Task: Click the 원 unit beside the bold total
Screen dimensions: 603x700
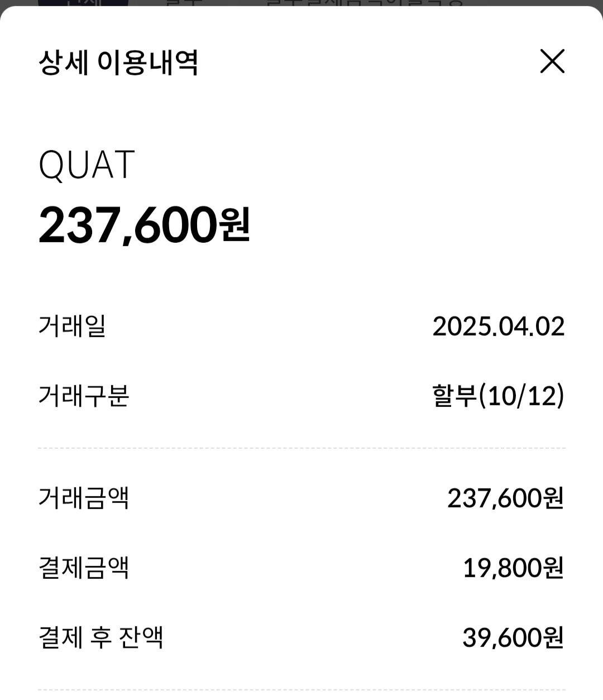Action: (235, 224)
